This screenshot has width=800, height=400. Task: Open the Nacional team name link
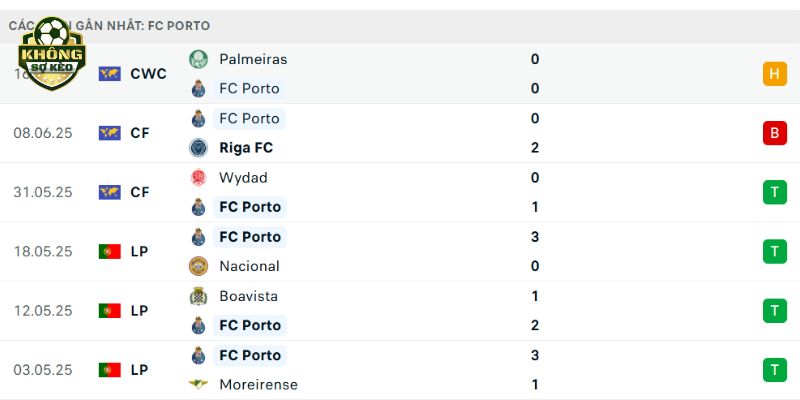pyautogui.click(x=249, y=266)
